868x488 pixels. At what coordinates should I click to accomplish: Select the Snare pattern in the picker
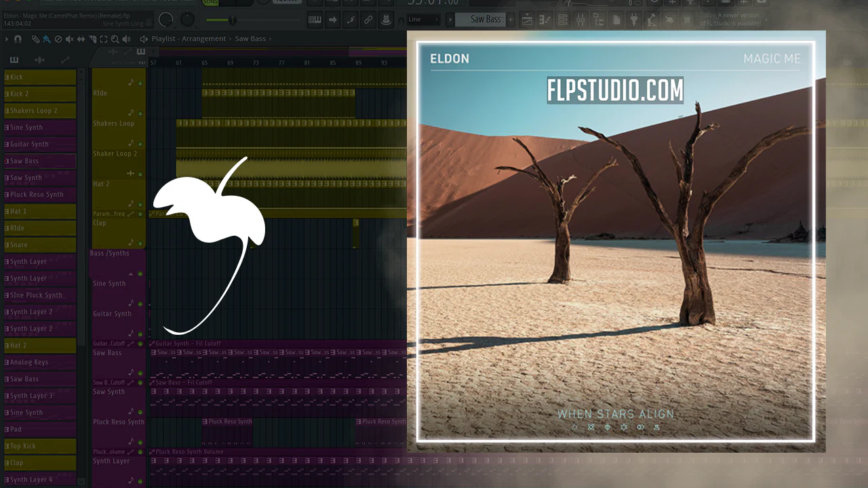point(40,245)
